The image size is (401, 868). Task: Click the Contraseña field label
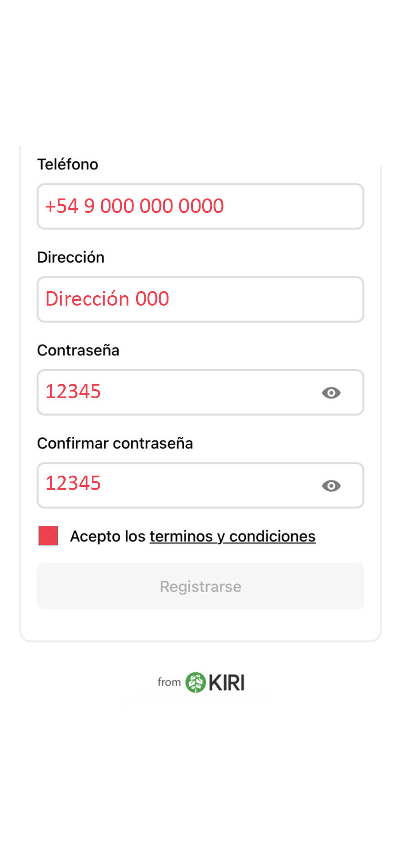pyautogui.click(x=78, y=350)
